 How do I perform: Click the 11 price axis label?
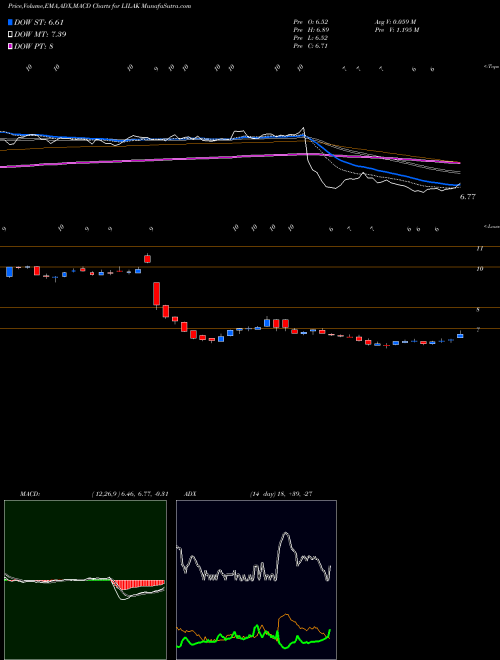click(479, 249)
